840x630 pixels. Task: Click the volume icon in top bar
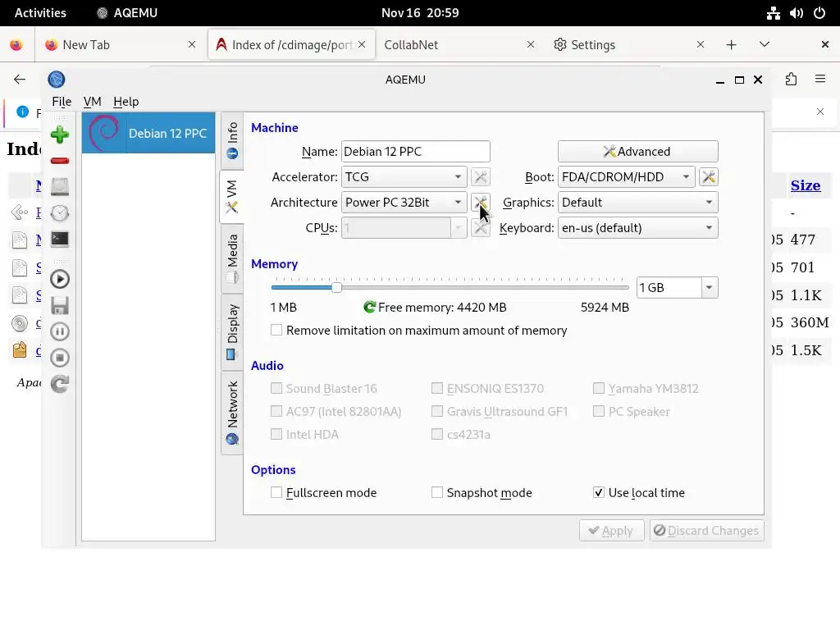(x=797, y=13)
